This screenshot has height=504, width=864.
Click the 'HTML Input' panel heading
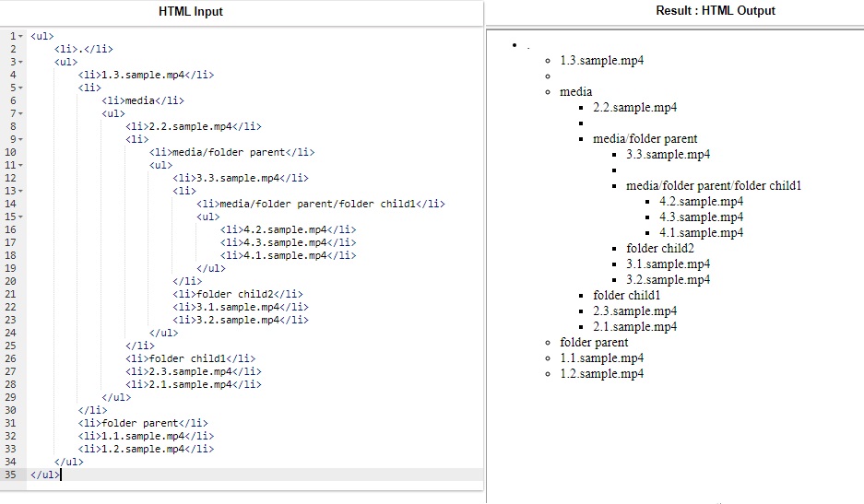click(191, 12)
